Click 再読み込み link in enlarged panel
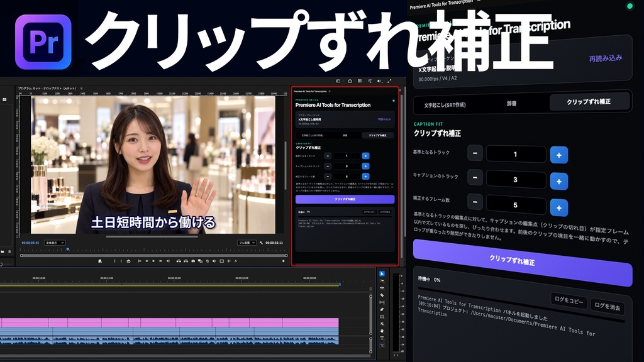This screenshot has height=362, width=644. (606, 58)
